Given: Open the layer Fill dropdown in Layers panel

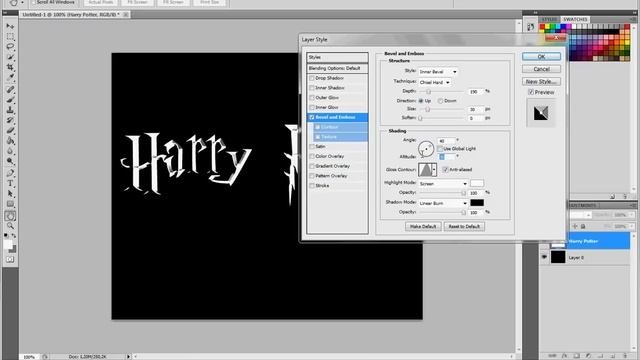Looking at the screenshot, I should 631,226.
